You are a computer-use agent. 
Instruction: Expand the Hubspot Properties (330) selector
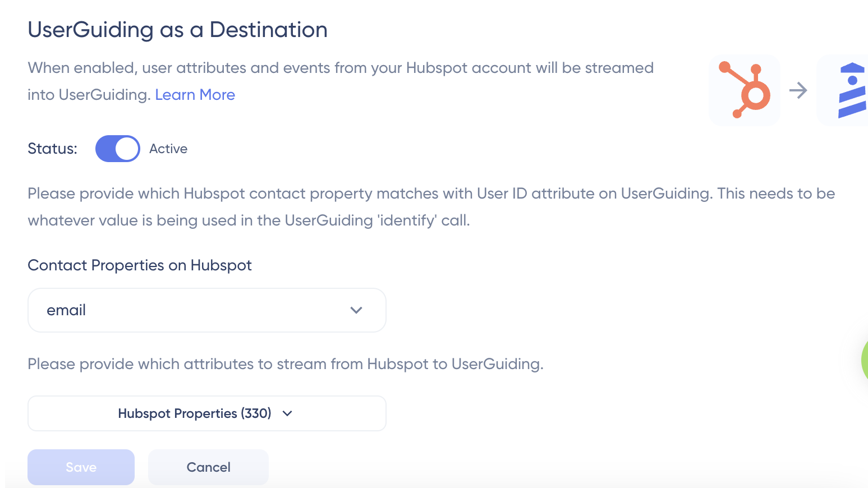coord(206,413)
